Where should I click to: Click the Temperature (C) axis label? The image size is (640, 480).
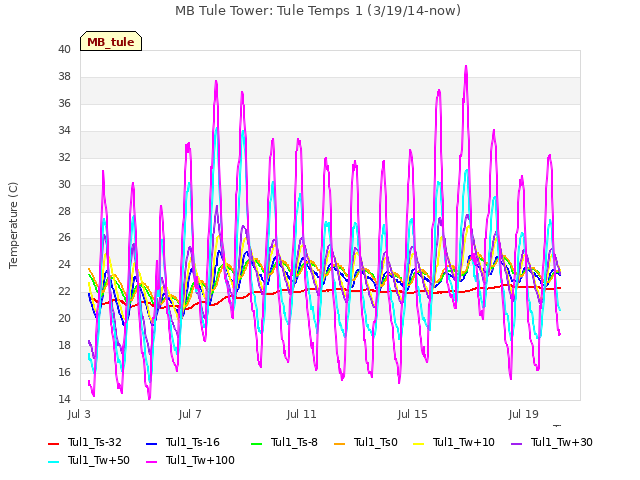(x=13, y=225)
